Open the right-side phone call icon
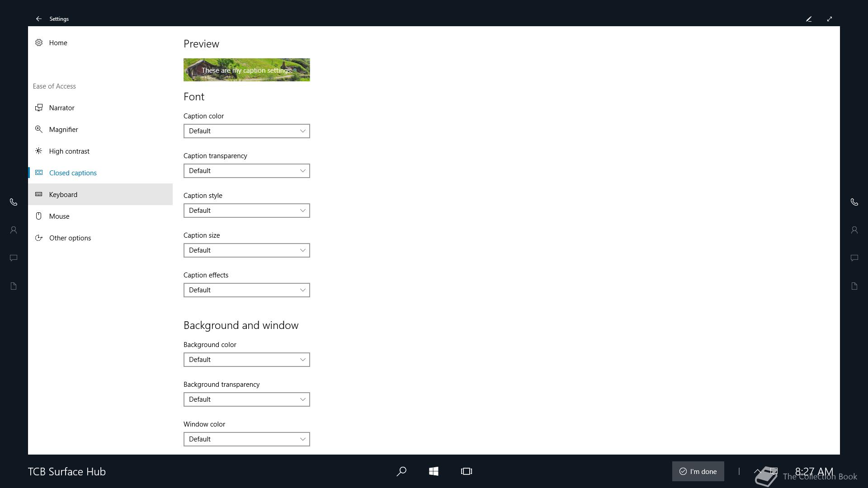This screenshot has width=868, height=488. (854, 202)
